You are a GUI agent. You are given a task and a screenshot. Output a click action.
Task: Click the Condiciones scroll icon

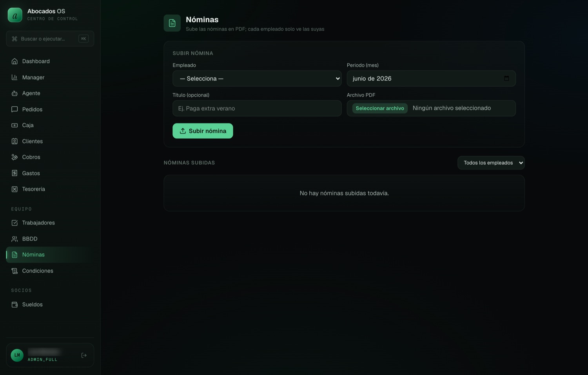15,271
